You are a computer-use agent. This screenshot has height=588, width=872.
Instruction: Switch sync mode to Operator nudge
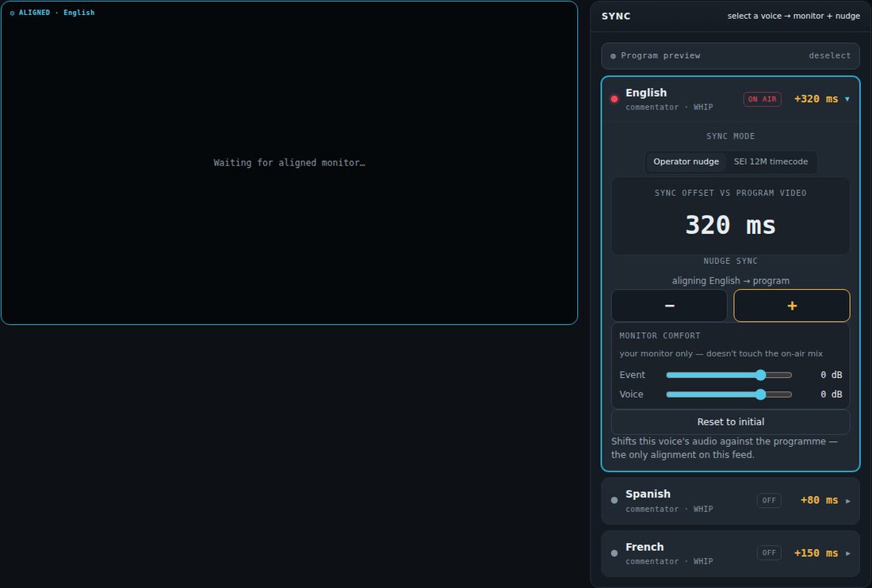coord(686,162)
